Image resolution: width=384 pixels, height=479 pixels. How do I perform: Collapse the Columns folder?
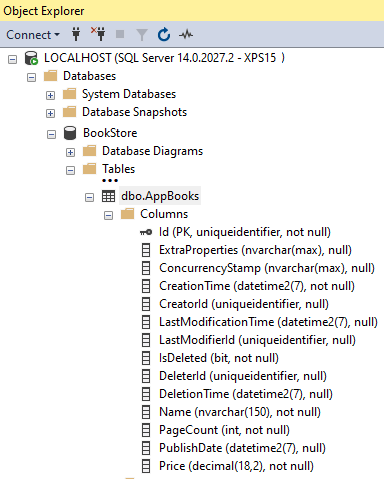(108, 216)
